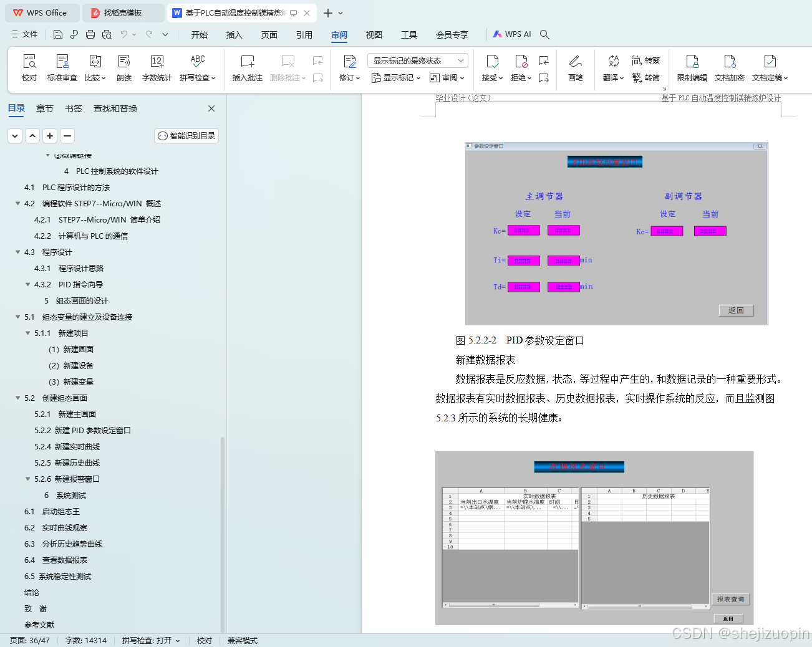Collapse the 5.1 组态变量的建立 node
The width and height of the screenshot is (812, 647).
tap(17, 317)
